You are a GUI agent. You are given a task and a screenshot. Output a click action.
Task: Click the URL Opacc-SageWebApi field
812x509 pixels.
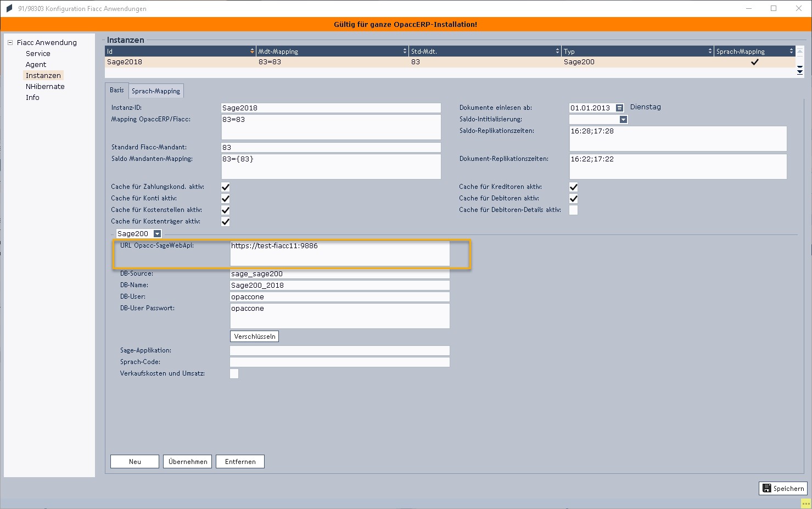pos(340,254)
